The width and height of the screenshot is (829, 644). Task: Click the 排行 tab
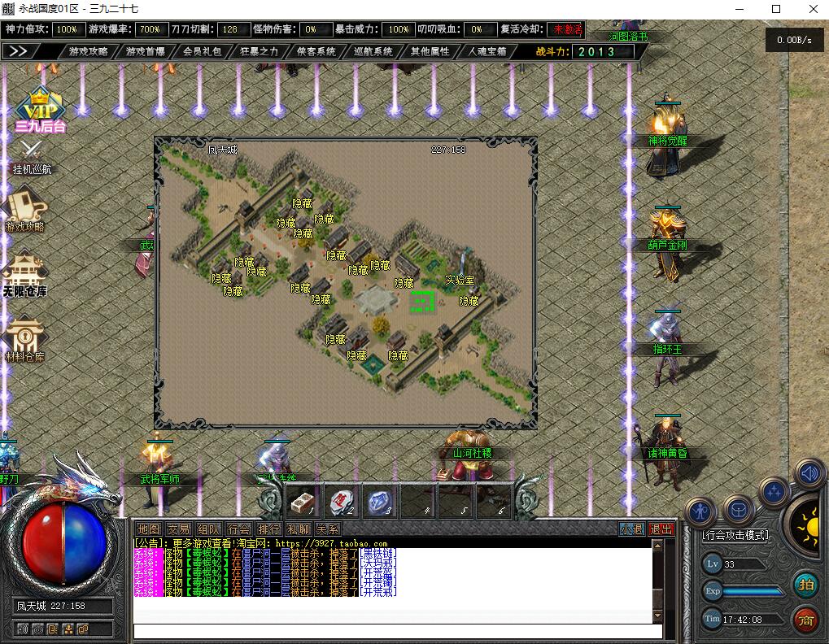(x=268, y=529)
